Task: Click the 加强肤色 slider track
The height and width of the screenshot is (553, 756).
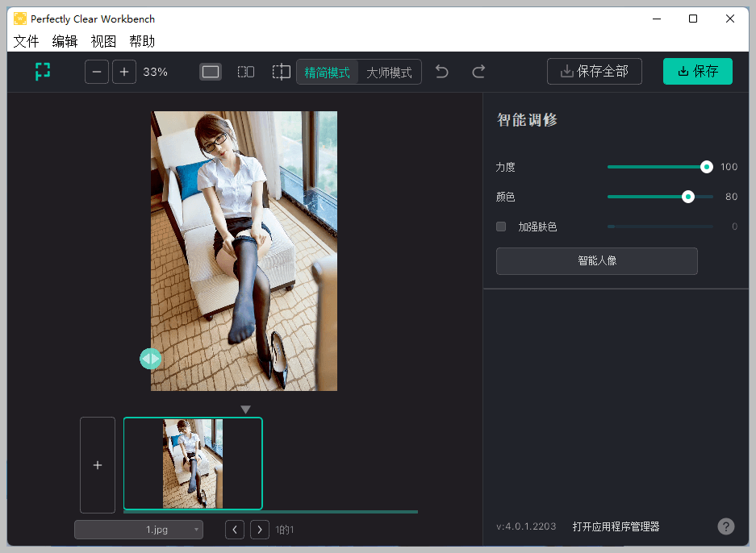Action: (660, 227)
